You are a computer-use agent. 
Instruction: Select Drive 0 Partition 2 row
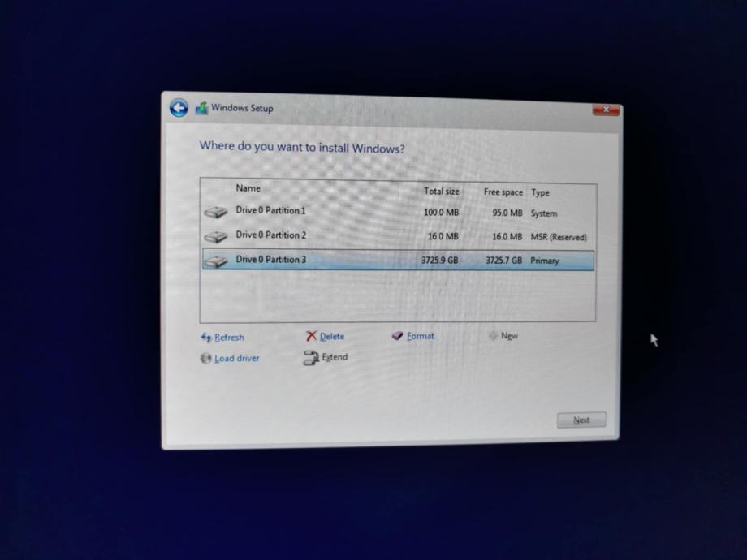pyautogui.click(x=399, y=236)
